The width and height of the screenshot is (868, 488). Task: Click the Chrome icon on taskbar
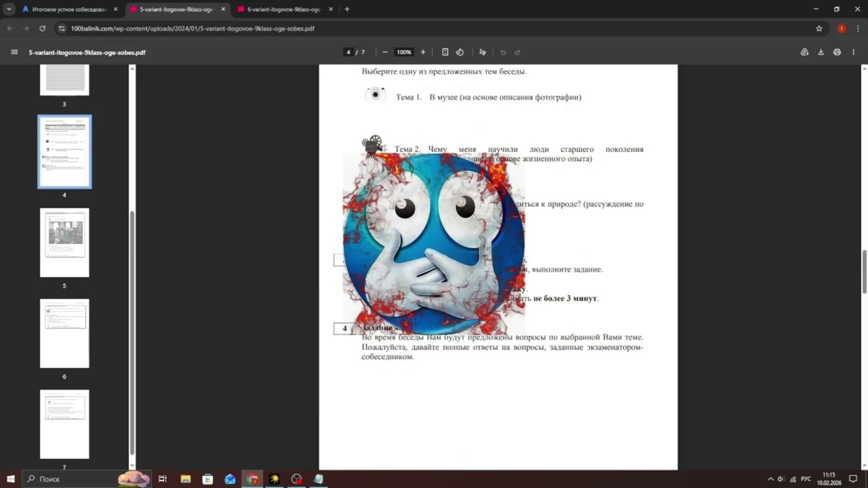tap(252, 479)
